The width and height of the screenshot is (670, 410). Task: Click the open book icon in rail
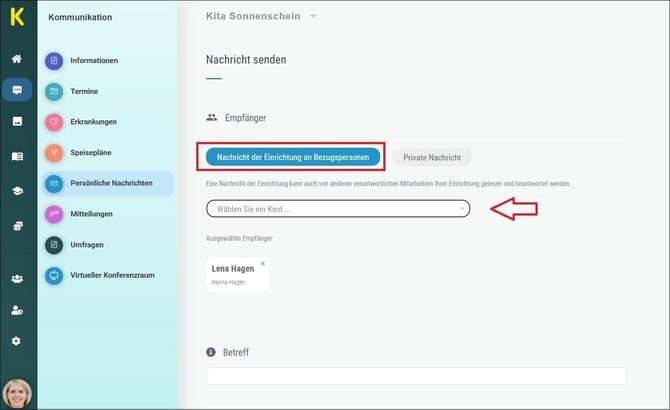(x=17, y=156)
